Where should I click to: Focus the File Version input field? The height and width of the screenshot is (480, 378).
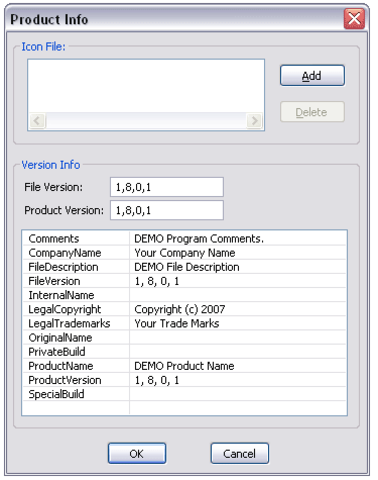(x=167, y=187)
